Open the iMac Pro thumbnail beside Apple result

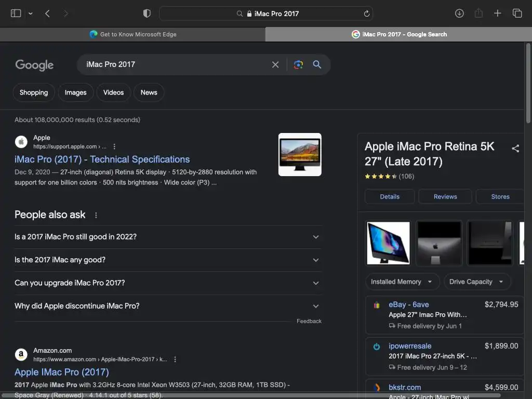tap(300, 154)
